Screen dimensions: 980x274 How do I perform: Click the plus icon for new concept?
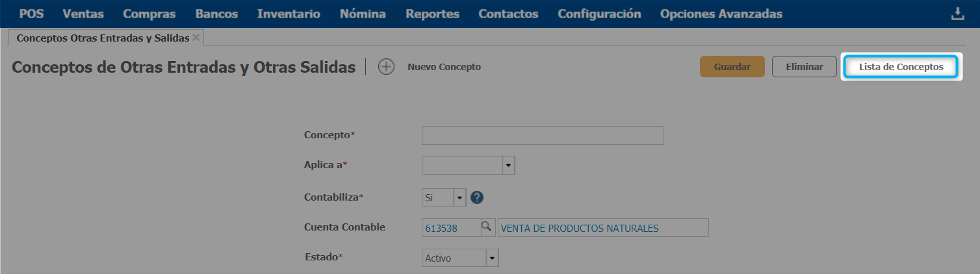(x=387, y=67)
